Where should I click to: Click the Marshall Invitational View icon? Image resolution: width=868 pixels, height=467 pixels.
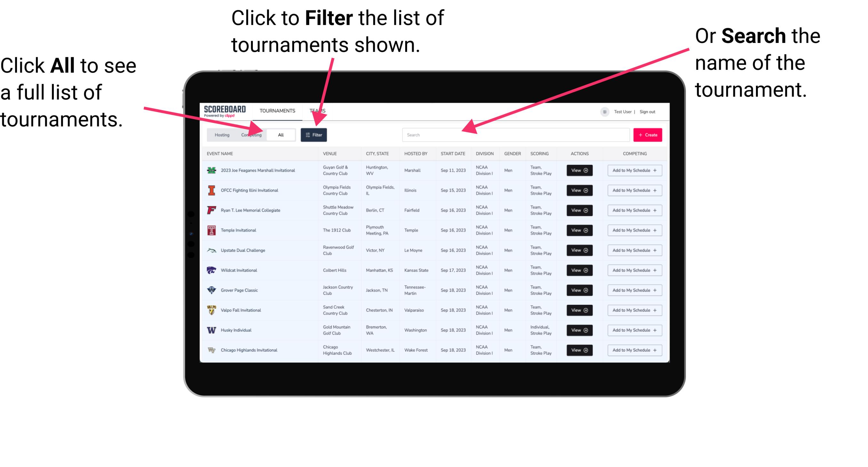click(578, 171)
